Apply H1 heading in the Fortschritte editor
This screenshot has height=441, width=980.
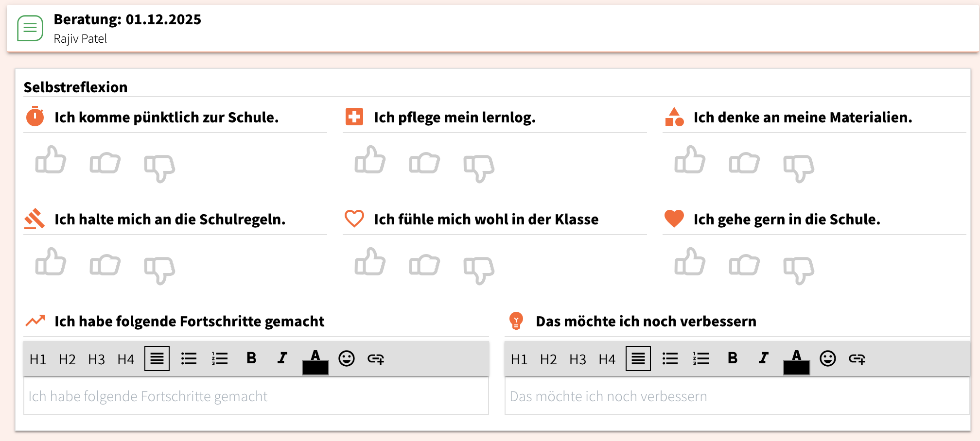38,359
